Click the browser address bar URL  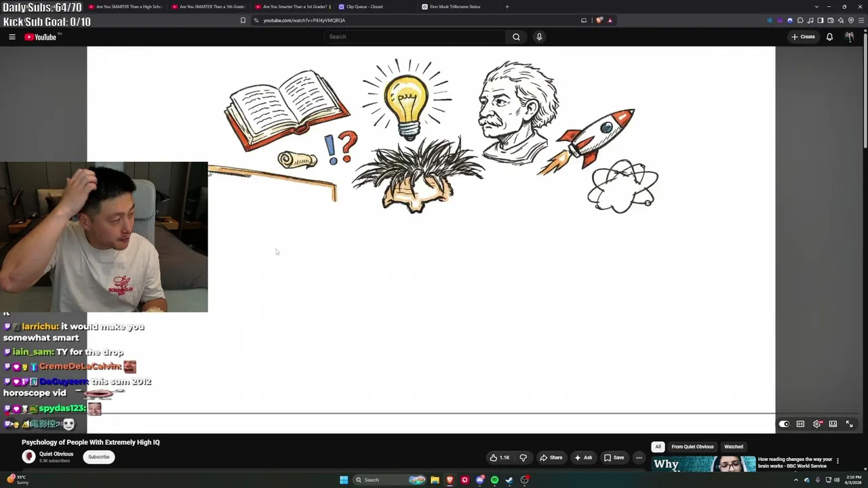[304, 20]
